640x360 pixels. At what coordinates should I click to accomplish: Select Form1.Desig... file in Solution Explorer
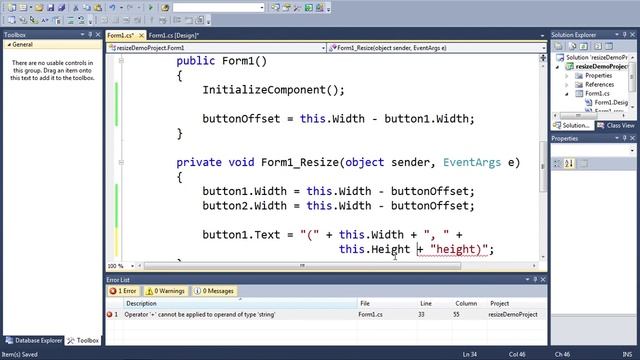(x=611, y=102)
